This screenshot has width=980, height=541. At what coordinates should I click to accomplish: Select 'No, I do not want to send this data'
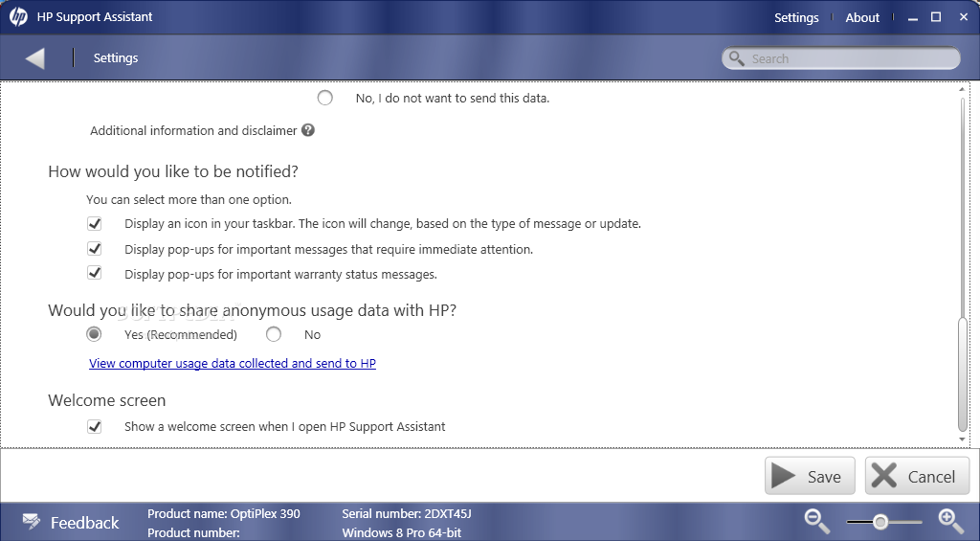pos(324,98)
